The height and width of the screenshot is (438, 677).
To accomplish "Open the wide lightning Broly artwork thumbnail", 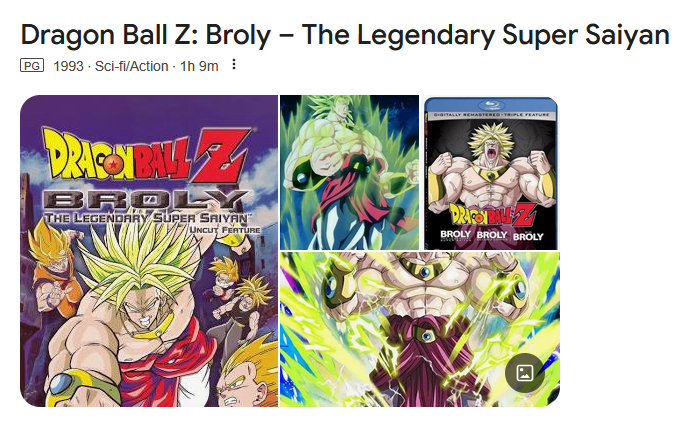I will click(x=420, y=330).
